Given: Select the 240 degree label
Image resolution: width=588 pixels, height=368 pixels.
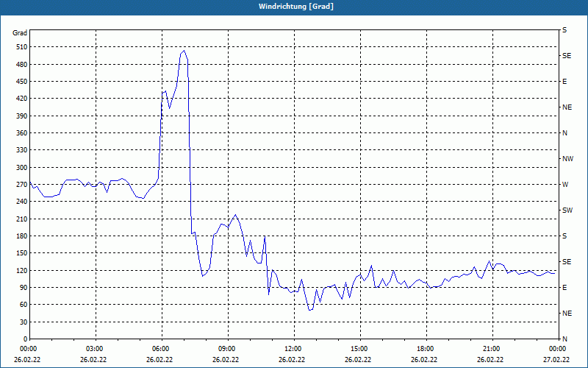Looking at the screenshot, I should [x=23, y=202].
